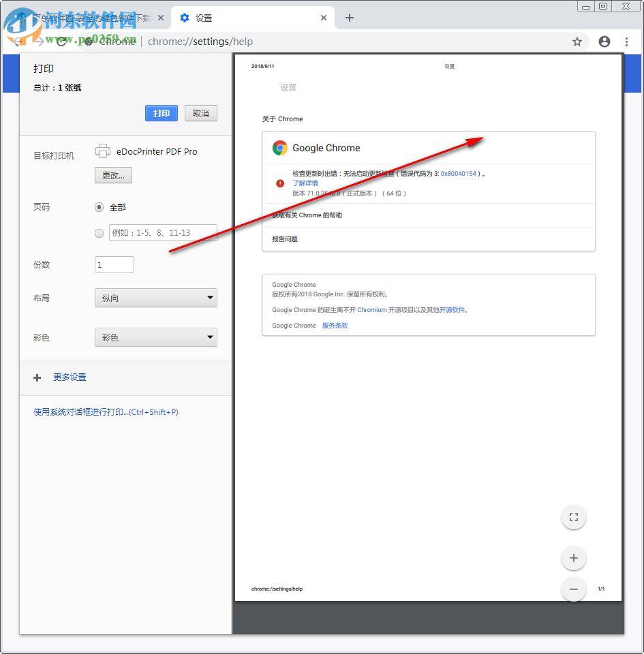Select the custom page range radio button
644x654 pixels.
pyautogui.click(x=99, y=233)
